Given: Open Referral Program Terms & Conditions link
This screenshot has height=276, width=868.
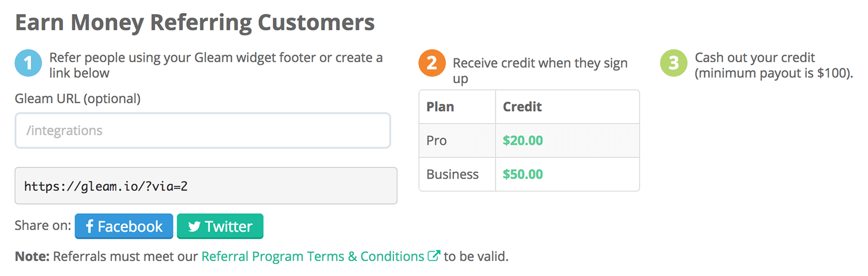Looking at the screenshot, I should pos(313,256).
